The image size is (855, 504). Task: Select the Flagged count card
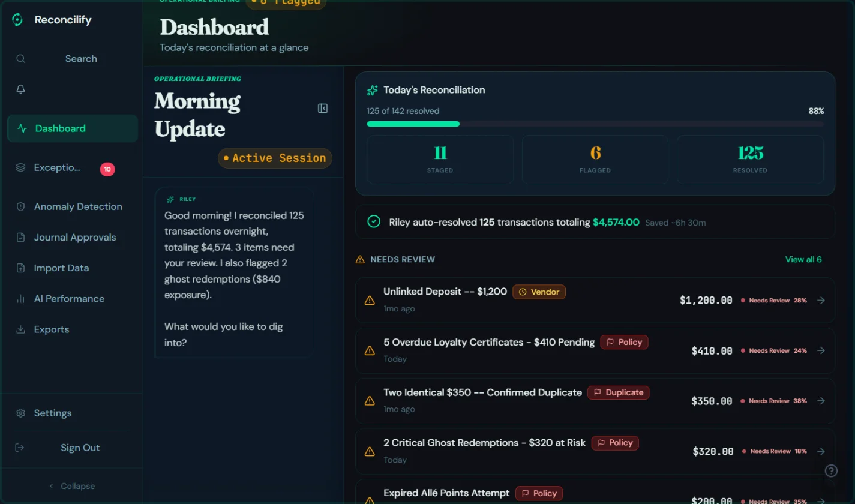(x=595, y=159)
